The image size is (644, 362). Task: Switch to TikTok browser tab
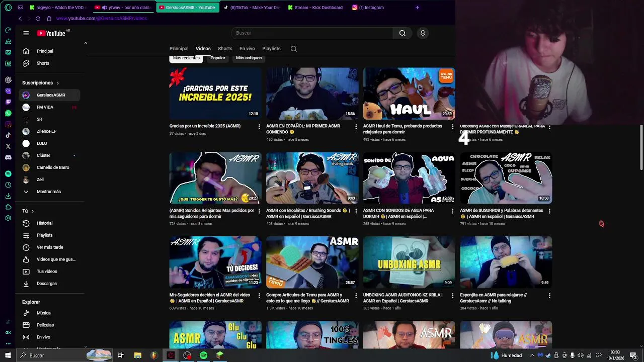[x=252, y=8]
